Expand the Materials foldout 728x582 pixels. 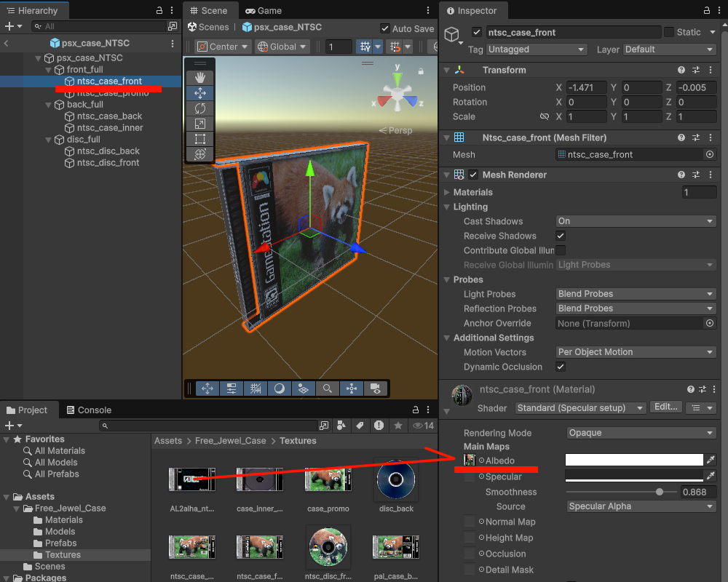pyautogui.click(x=447, y=192)
